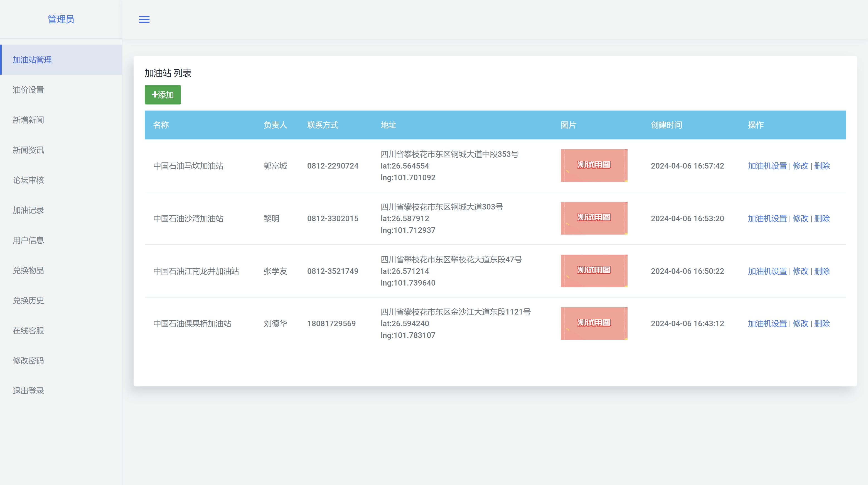The width and height of the screenshot is (868, 485).
Task: Click 修改 for 中国石油江南龙井加油站
Action: click(800, 271)
